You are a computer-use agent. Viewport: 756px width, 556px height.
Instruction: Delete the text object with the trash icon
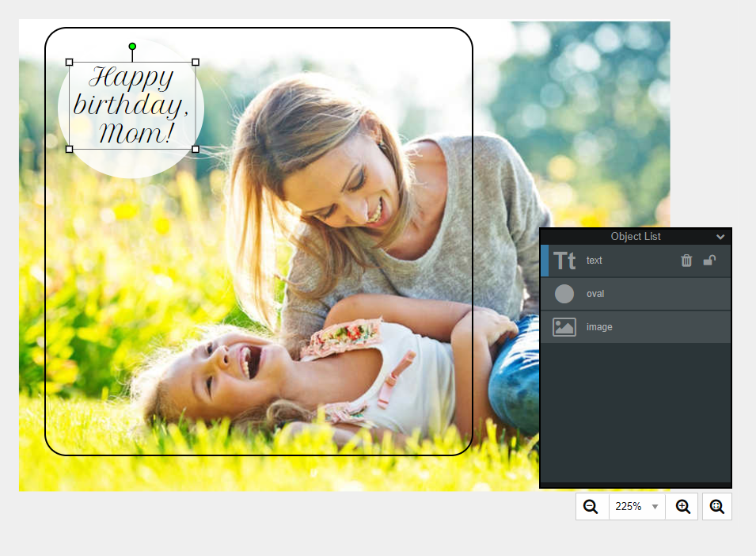[686, 261]
